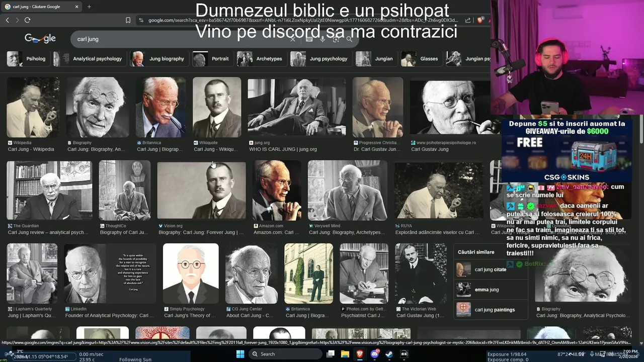Open Brave Shields lion icon

point(480,20)
